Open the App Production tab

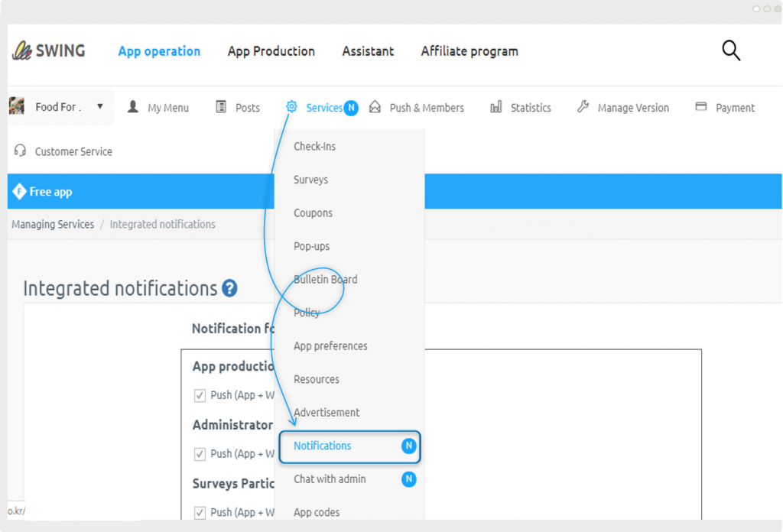(271, 51)
